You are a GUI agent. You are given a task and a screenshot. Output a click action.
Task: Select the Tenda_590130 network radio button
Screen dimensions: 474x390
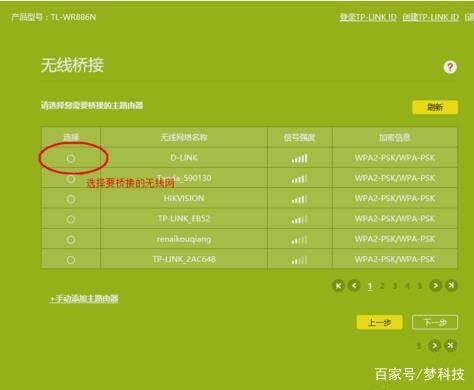(x=71, y=179)
